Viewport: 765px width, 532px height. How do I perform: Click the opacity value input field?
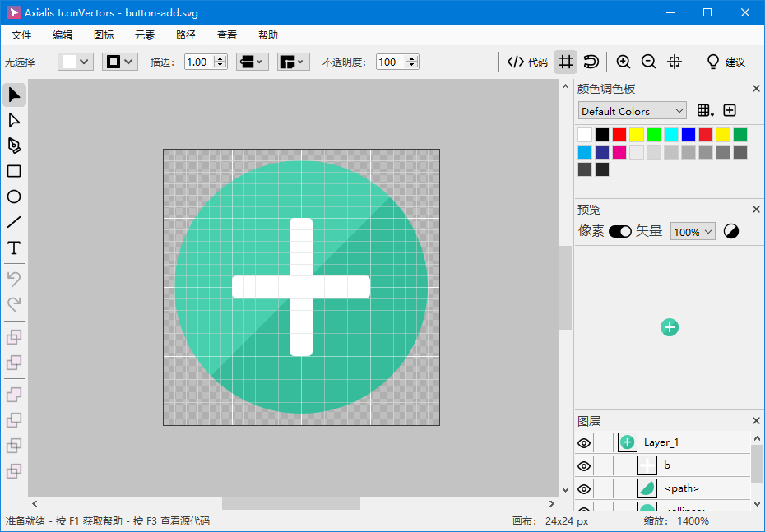coord(389,62)
